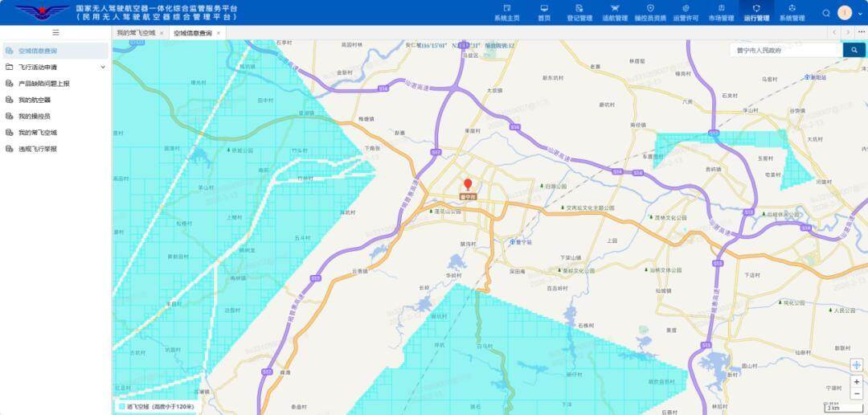Click the 运营许可 navigation icon
This screenshot has height=415, width=868.
[x=686, y=12]
